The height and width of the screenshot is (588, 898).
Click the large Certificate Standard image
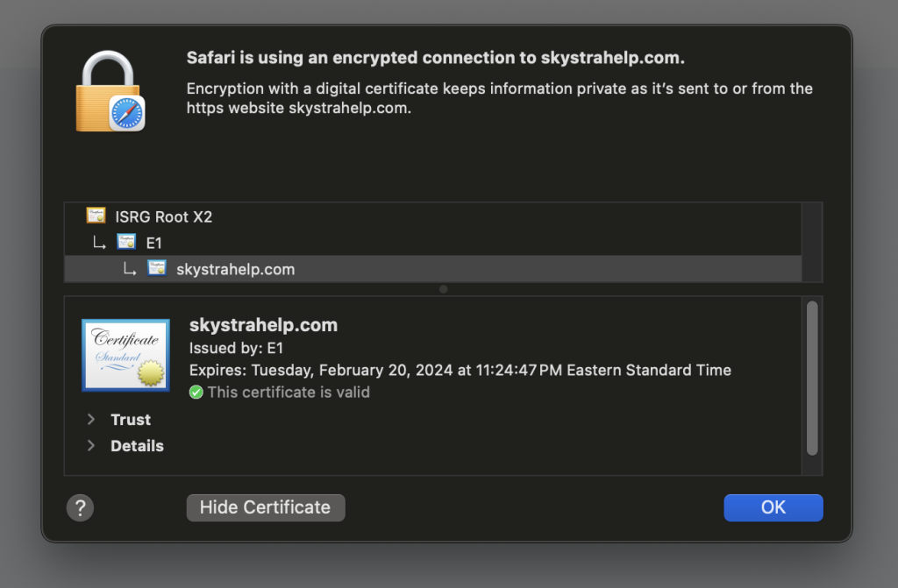point(125,355)
